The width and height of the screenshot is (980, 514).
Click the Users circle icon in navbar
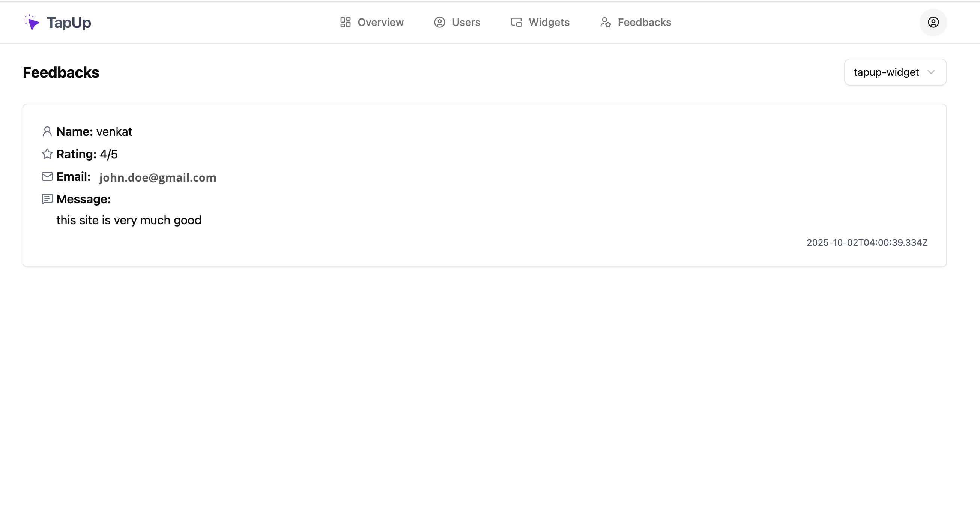(x=439, y=23)
